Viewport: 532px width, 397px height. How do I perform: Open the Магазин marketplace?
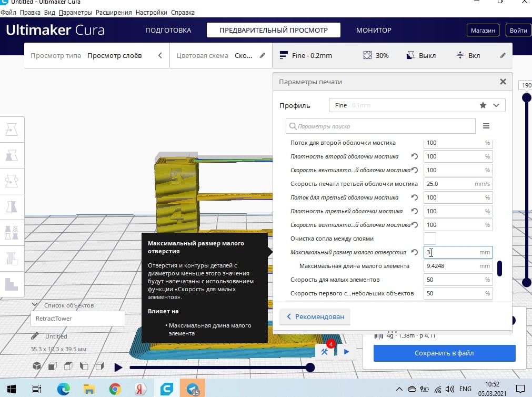pos(483,31)
